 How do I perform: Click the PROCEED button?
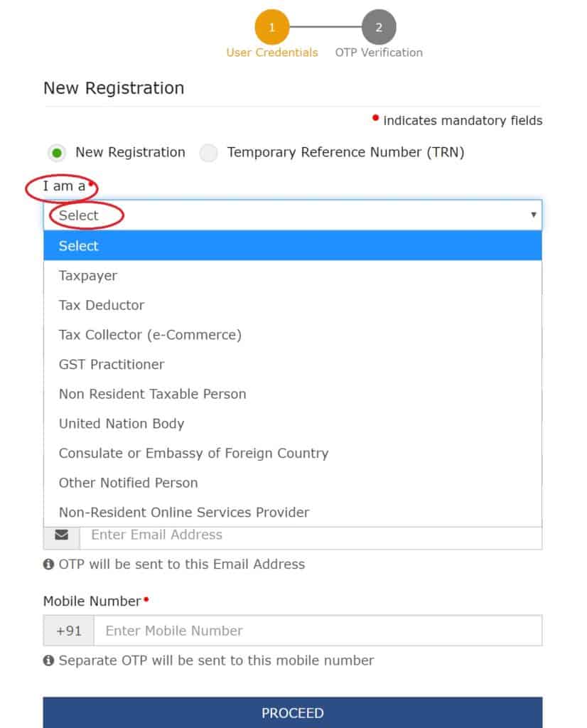pyautogui.click(x=292, y=712)
